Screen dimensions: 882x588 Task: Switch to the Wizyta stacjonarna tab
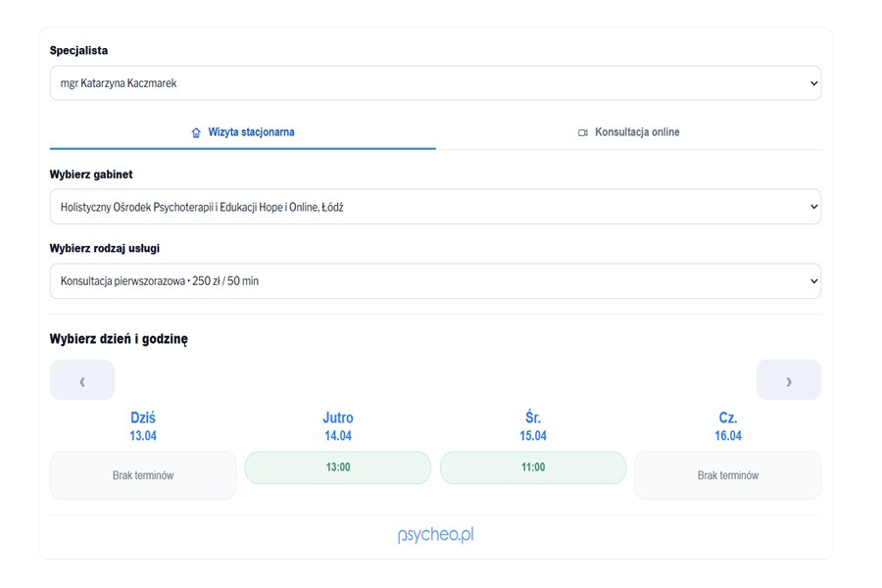[243, 132]
